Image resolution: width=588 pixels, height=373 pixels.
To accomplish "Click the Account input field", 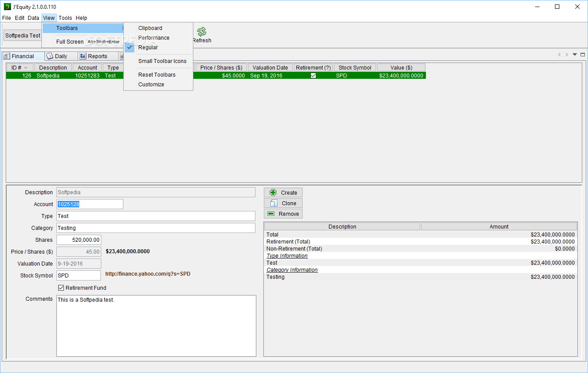I will click(90, 204).
